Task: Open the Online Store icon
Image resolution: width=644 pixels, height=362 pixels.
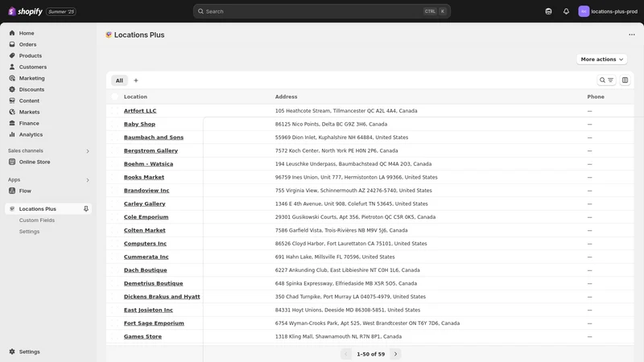Action: click(12, 162)
